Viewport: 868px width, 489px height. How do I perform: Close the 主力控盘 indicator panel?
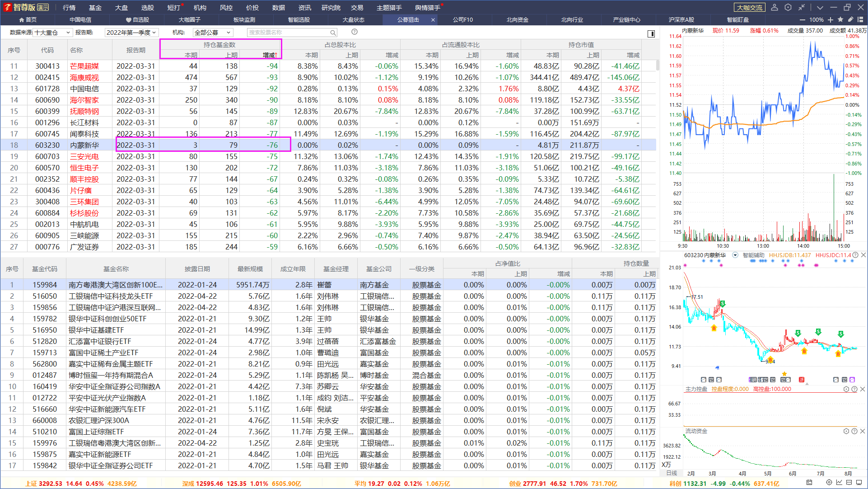tap(863, 389)
